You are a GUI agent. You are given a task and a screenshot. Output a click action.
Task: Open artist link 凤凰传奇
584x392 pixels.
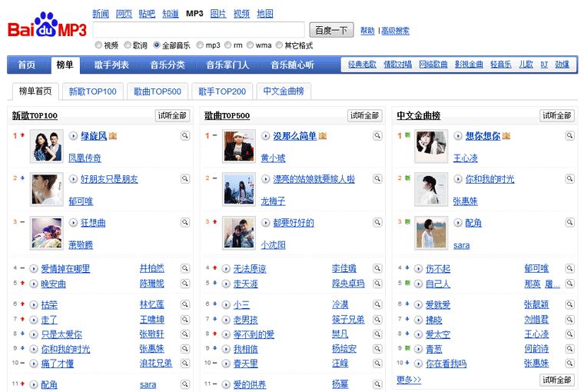pos(85,158)
